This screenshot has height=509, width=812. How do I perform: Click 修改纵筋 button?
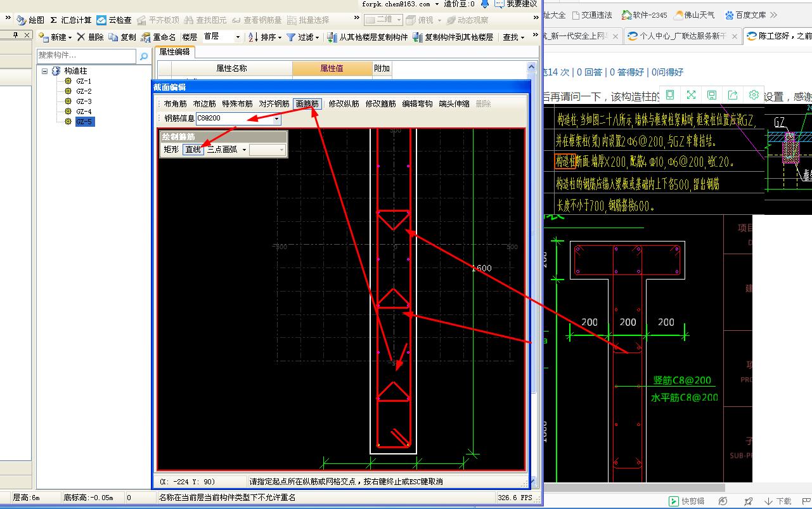[x=344, y=104]
